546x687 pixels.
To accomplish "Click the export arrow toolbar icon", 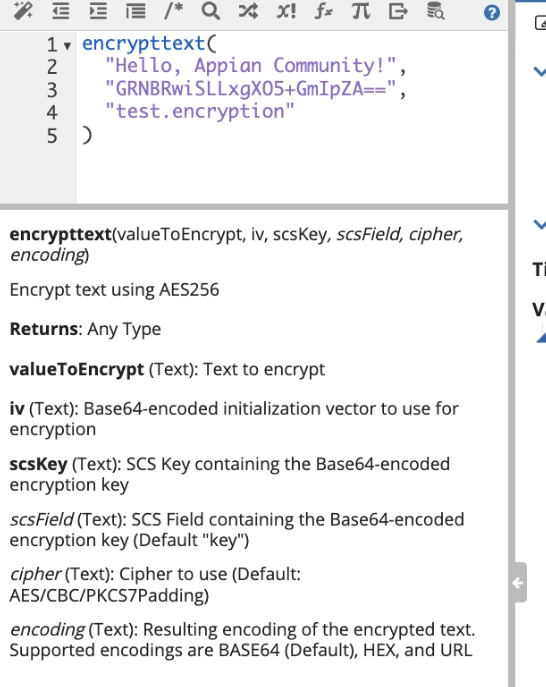I will (x=398, y=11).
